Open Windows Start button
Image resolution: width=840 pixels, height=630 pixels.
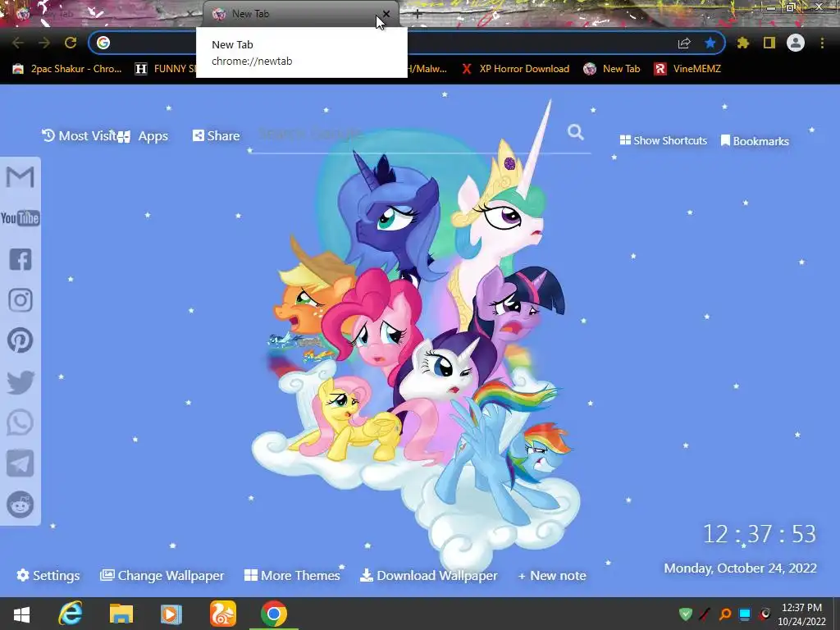[21, 614]
